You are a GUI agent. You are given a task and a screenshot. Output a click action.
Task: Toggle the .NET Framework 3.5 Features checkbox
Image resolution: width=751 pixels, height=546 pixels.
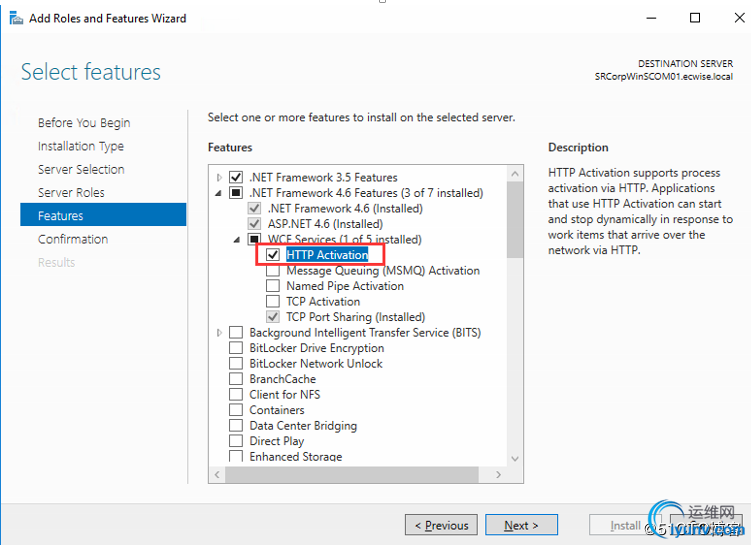pyautogui.click(x=236, y=177)
